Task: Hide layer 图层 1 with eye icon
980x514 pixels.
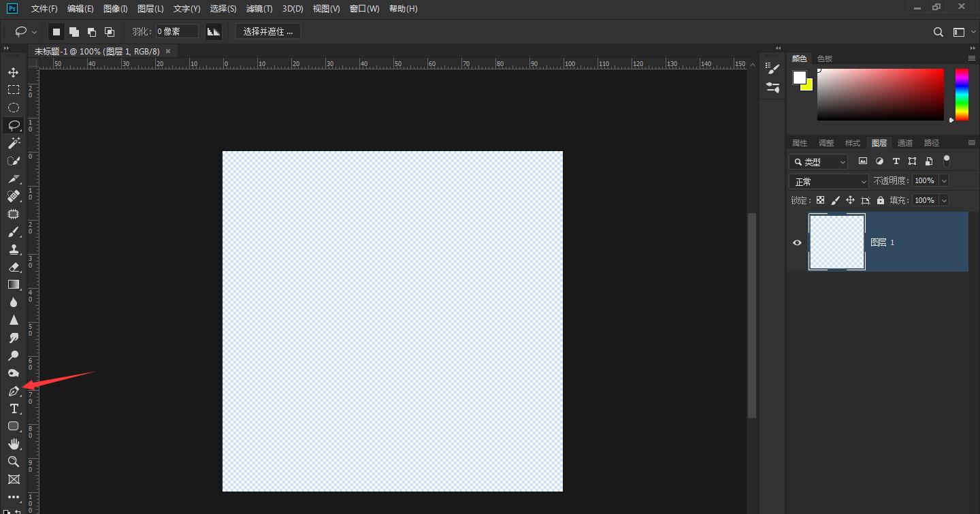Action: tap(797, 242)
